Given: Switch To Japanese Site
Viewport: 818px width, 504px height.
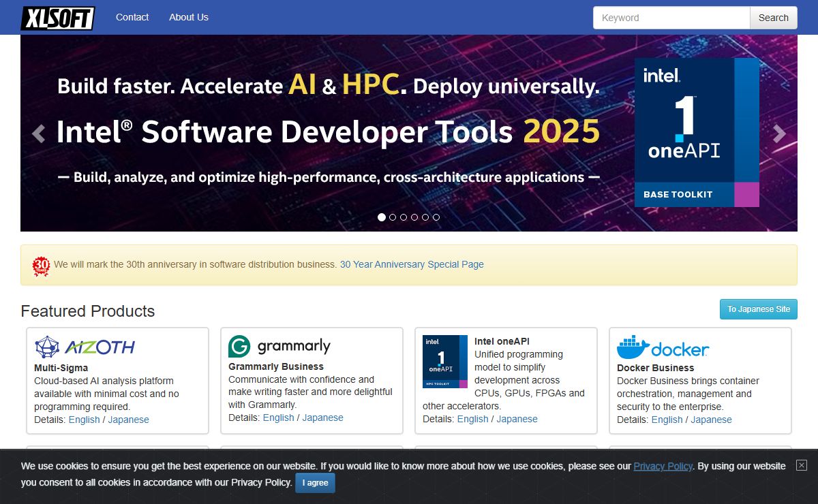Looking at the screenshot, I should pos(759,309).
